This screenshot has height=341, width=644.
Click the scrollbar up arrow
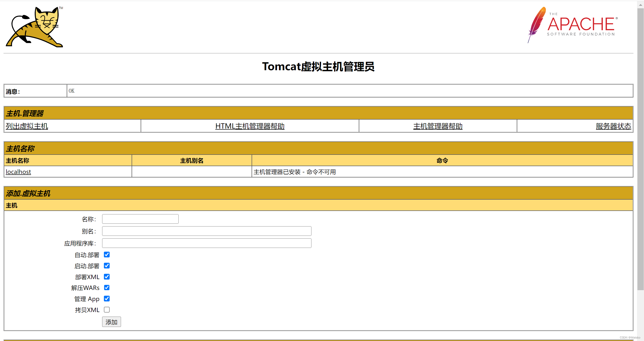click(x=640, y=5)
